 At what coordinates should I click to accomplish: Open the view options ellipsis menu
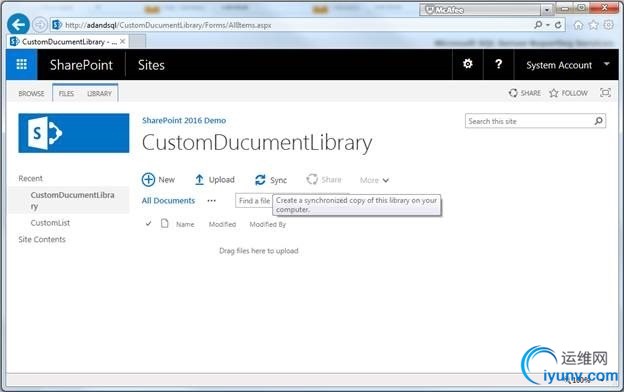click(211, 201)
